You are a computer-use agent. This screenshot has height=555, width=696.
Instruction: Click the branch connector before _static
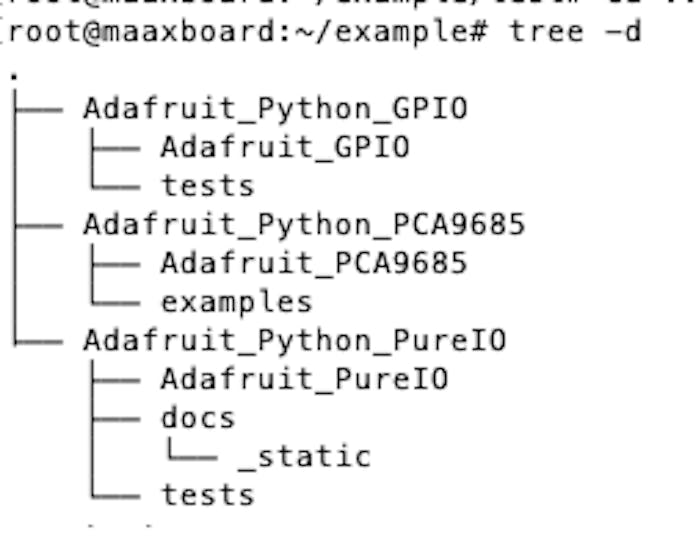point(191,457)
